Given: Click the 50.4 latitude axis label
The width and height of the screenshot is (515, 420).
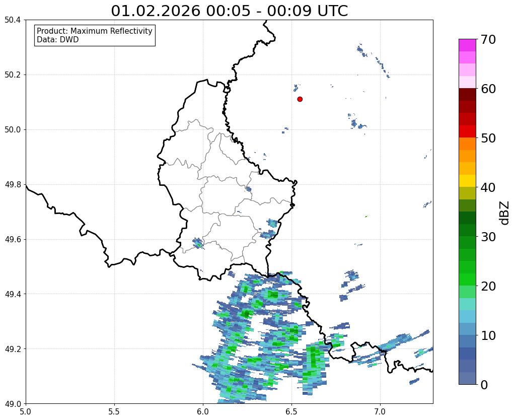Looking at the screenshot, I should (x=13, y=20).
